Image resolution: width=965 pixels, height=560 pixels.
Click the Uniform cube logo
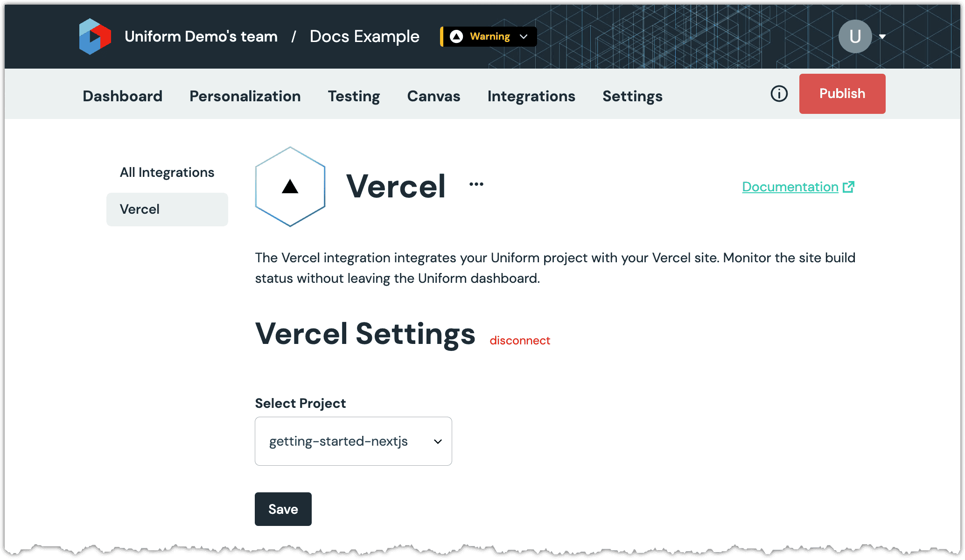click(95, 36)
